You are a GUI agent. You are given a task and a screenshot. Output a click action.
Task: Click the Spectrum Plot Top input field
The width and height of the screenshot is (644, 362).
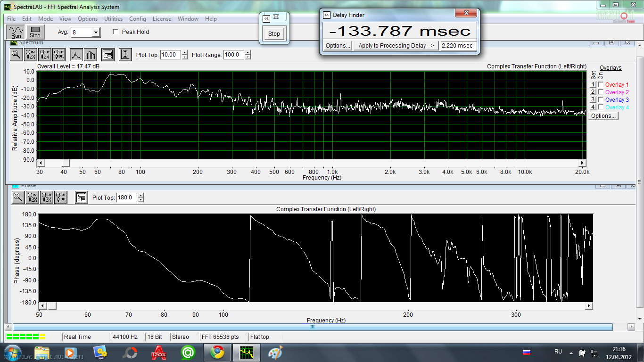(170, 55)
